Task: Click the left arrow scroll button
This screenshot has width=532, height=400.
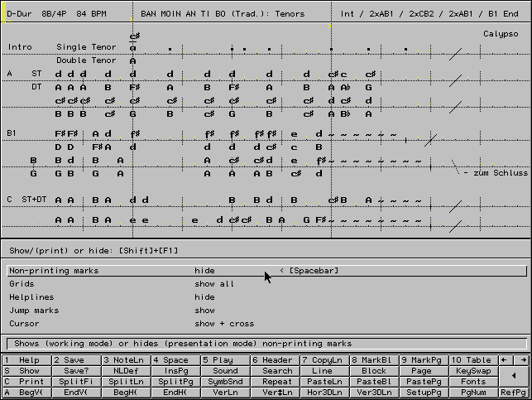Action: pos(505,360)
